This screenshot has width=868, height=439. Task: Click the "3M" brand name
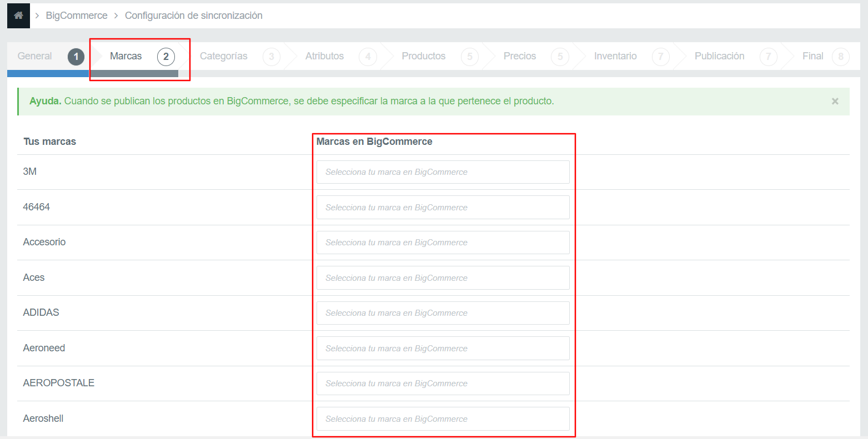tap(30, 171)
